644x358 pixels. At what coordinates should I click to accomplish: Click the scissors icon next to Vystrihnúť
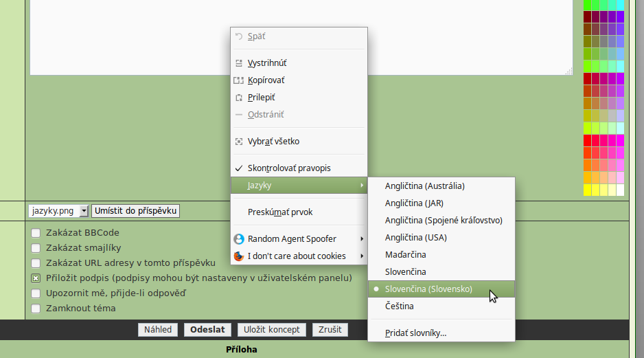pyautogui.click(x=239, y=63)
